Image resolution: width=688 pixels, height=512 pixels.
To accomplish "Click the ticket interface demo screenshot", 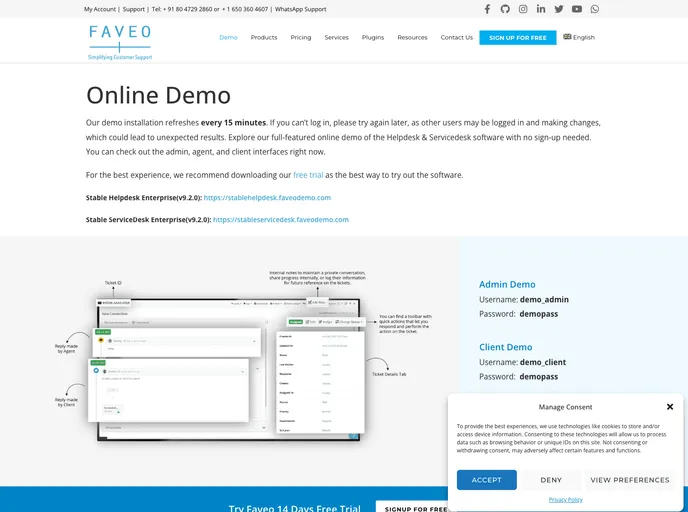I will click(x=244, y=355).
